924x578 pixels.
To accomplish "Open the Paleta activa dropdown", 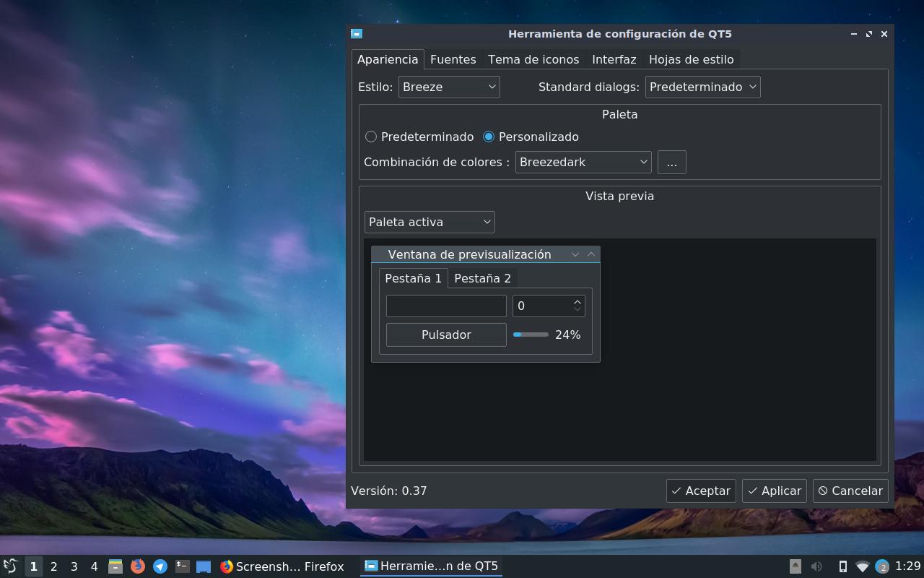I will pyautogui.click(x=430, y=222).
